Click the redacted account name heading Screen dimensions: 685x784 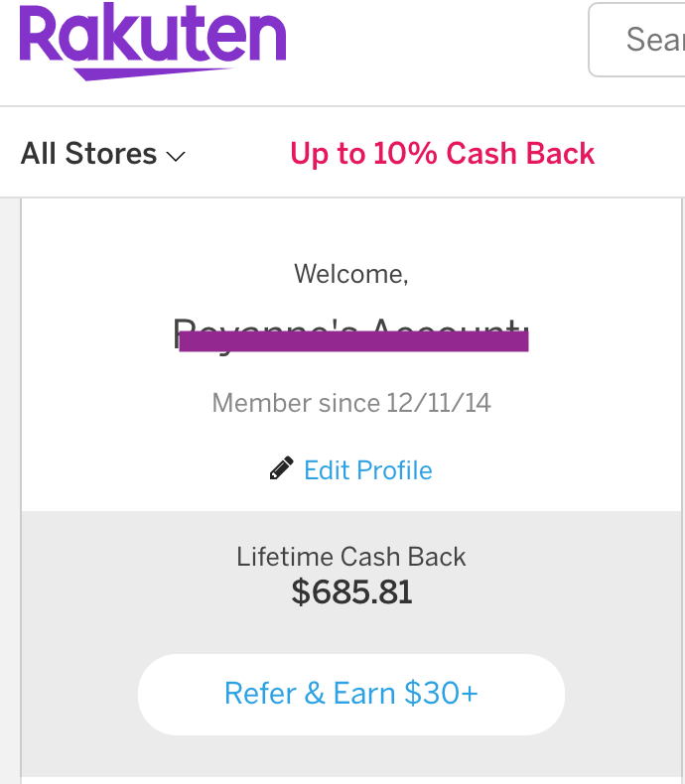(x=351, y=336)
